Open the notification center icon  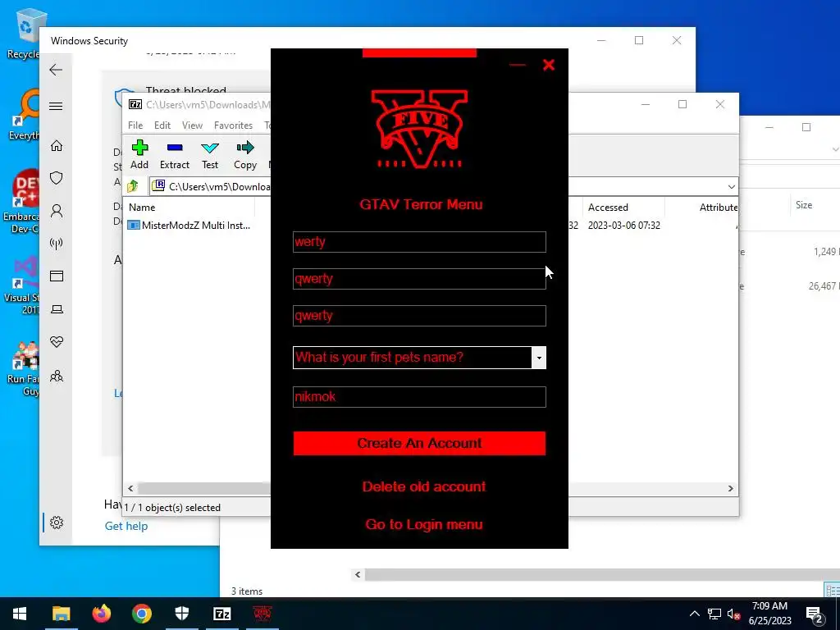pos(815,614)
